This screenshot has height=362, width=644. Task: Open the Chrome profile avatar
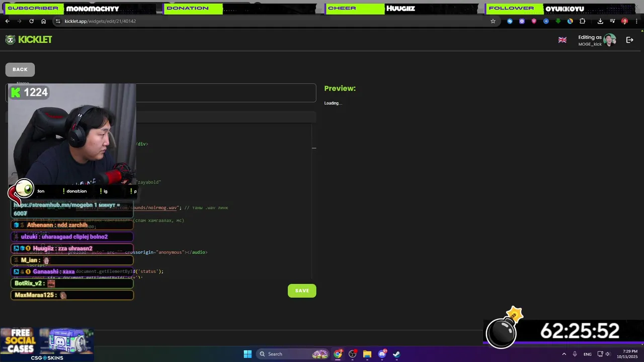[624, 21]
